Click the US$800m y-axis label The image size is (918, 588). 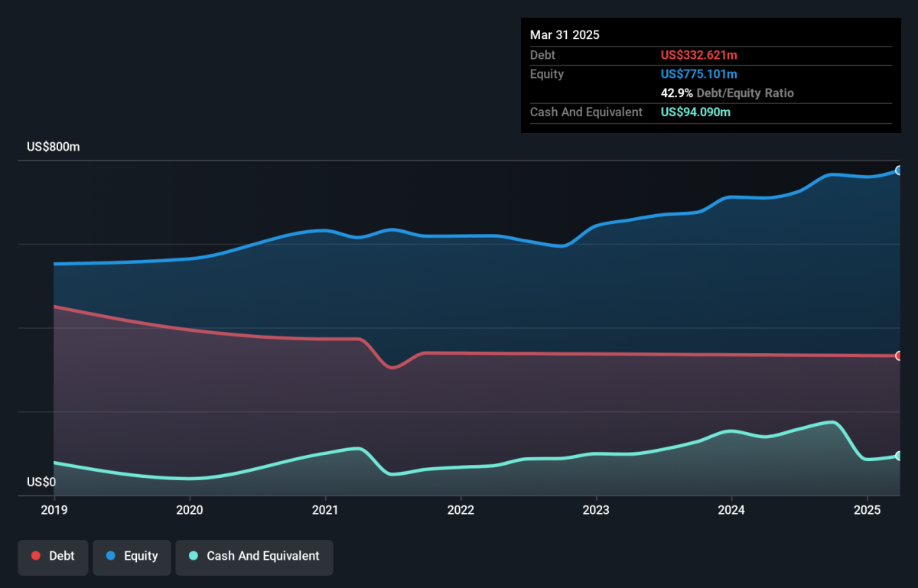click(x=54, y=147)
